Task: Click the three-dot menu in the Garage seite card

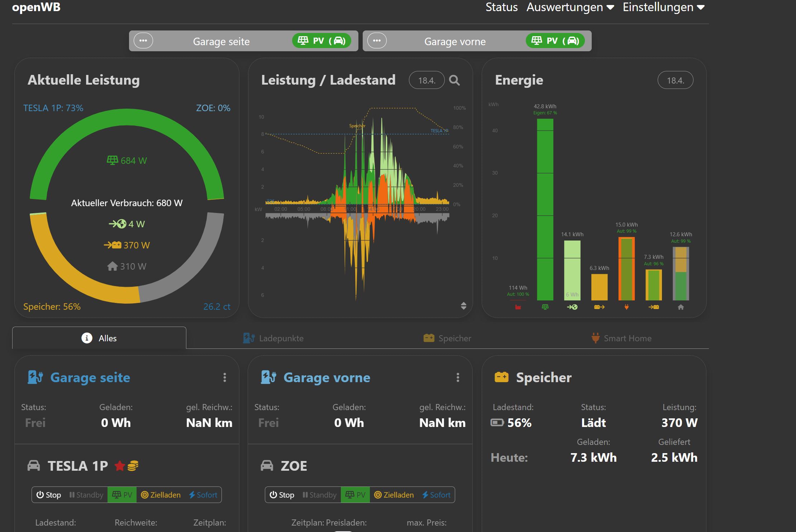Action: 225,377
